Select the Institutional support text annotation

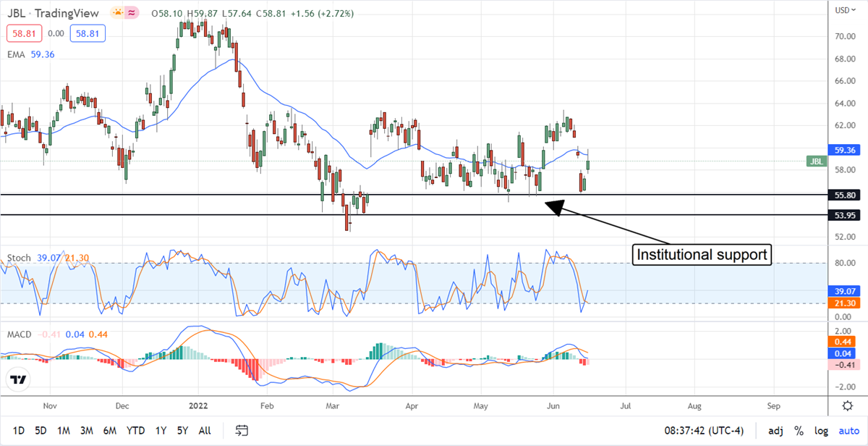(702, 255)
